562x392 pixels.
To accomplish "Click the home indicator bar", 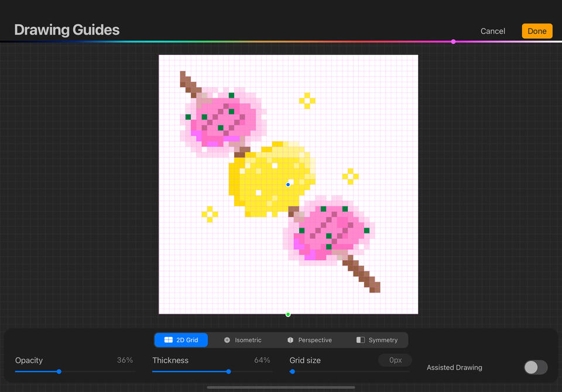I will coord(281,387).
